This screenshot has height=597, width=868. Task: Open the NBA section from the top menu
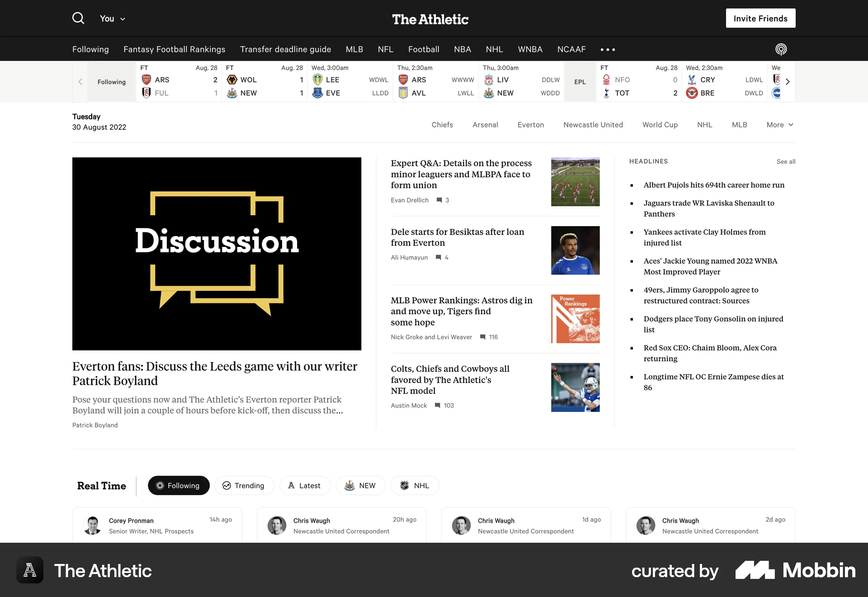pos(462,49)
